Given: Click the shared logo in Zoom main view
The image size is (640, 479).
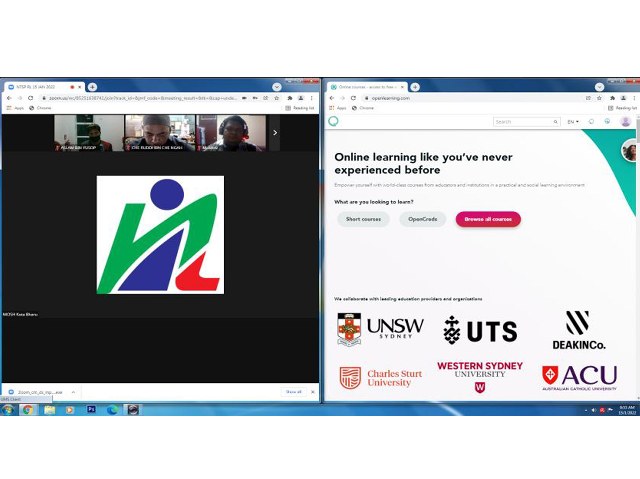Looking at the screenshot, I should [x=160, y=235].
